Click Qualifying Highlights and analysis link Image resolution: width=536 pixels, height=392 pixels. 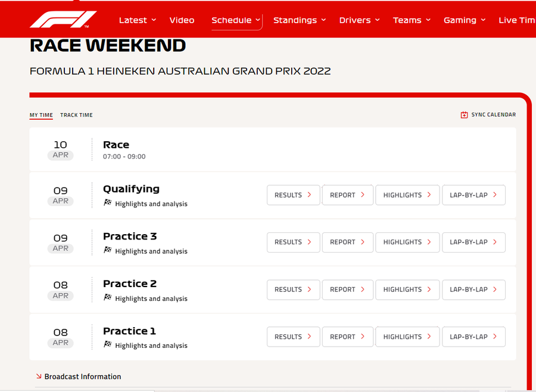(151, 204)
